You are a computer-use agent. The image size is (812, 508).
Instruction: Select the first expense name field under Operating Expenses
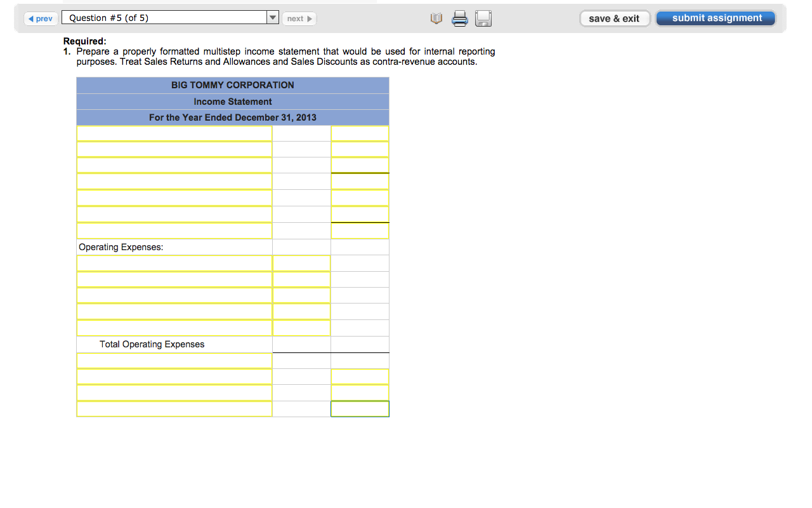click(x=174, y=264)
